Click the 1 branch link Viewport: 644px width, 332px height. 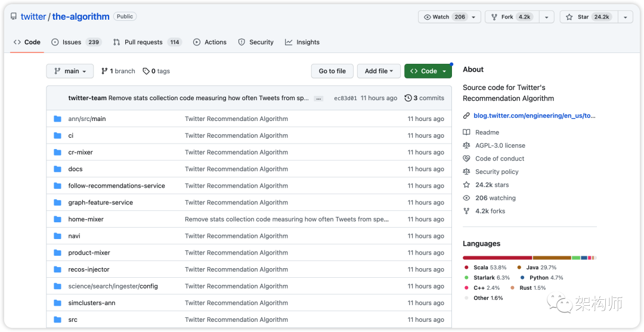coord(118,71)
